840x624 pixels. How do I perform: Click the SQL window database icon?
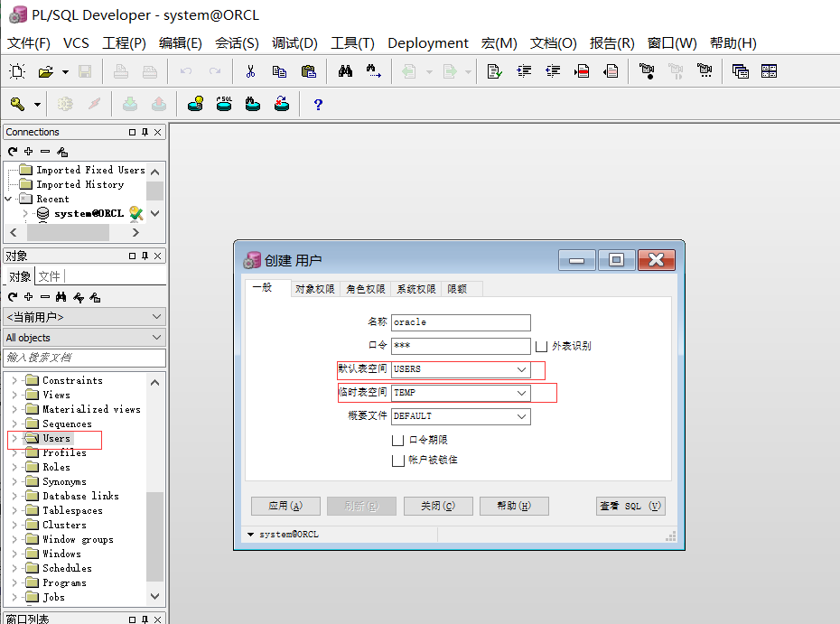pyautogui.click(x=225, y=104)
